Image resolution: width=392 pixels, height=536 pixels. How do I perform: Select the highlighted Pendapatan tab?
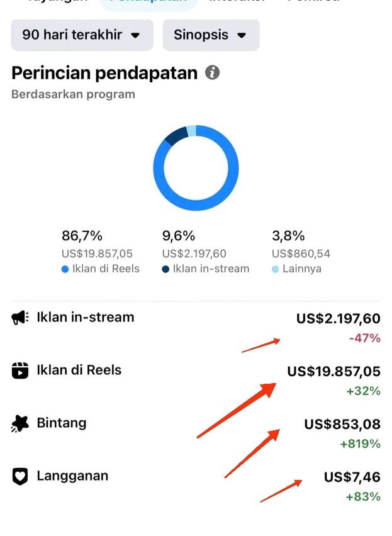(148, 2)
